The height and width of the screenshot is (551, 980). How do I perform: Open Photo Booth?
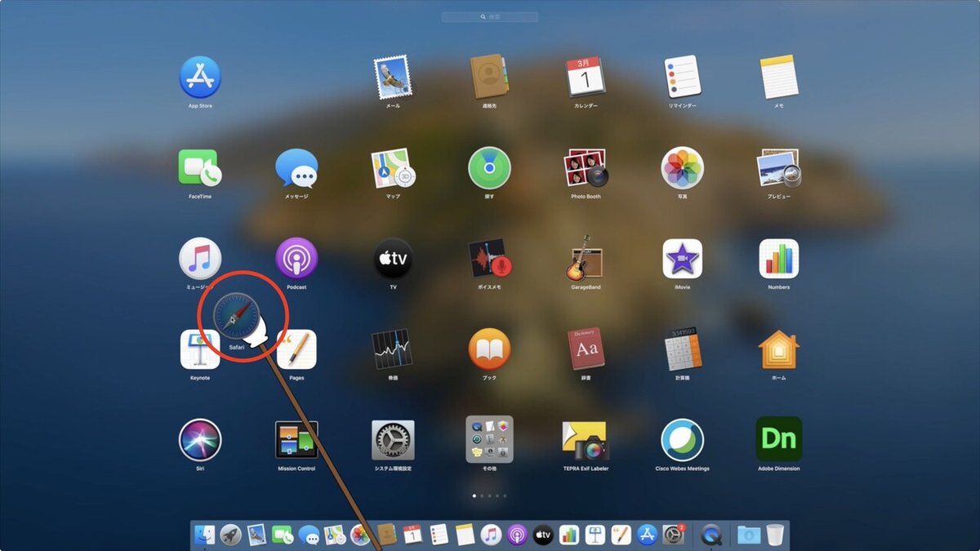pos(586,168)
